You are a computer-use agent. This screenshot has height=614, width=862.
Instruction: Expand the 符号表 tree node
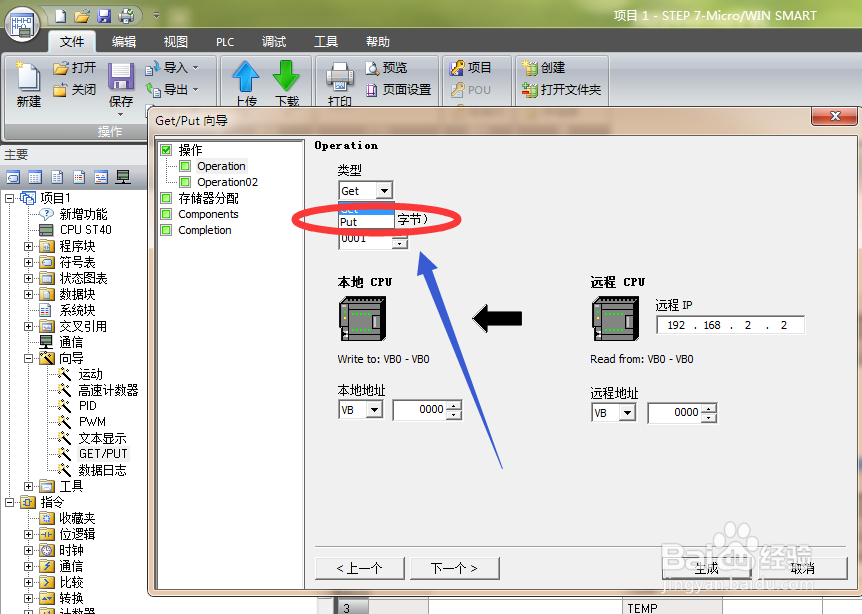point(28,262)
